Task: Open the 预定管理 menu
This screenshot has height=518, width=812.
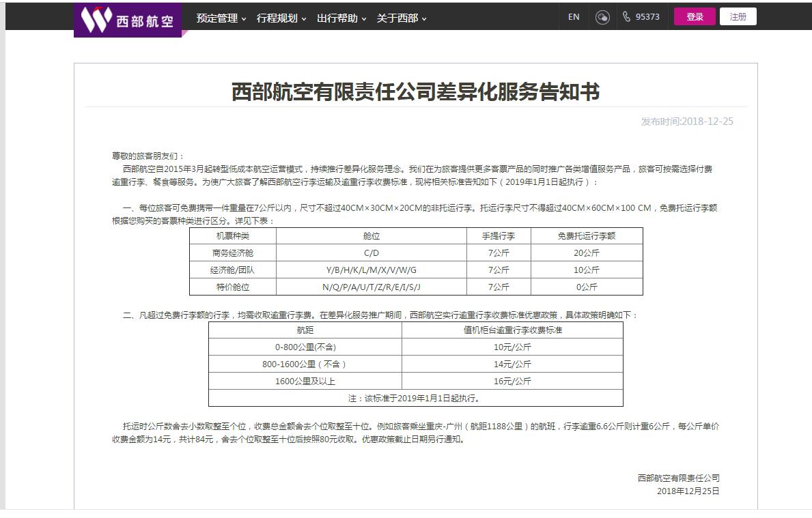Action: coord(216,18)
